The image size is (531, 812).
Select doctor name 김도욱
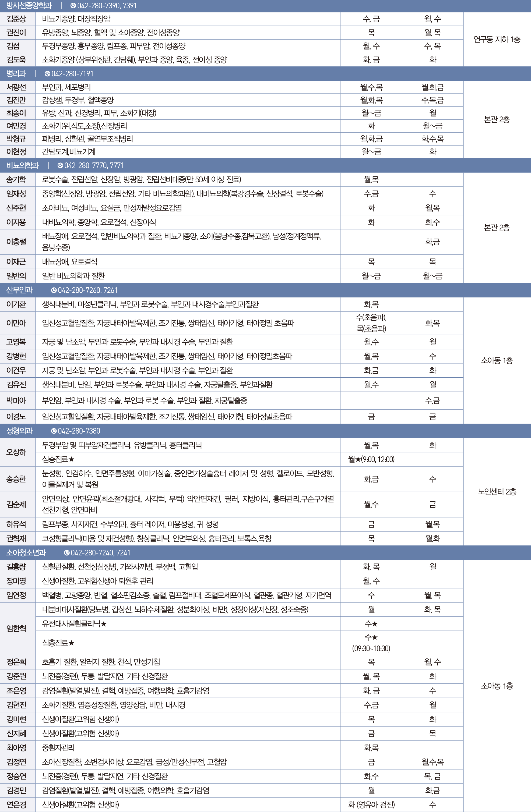point(16,60)
